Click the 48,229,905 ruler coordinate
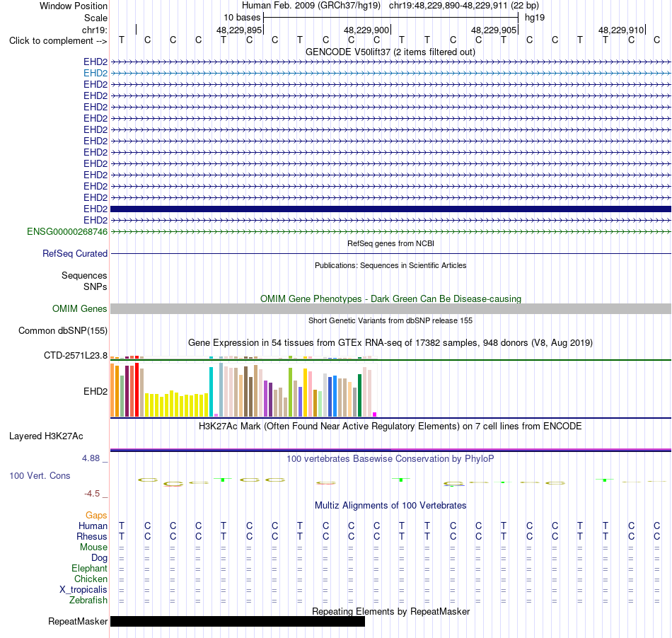The width and height of the screenshot is (672, 638). [x=493, y=30]
